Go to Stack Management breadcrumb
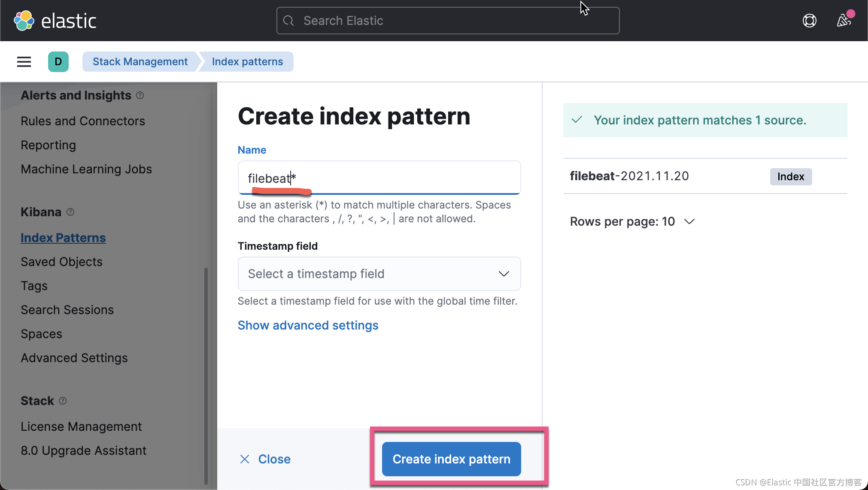Image resolution: width=868 pixels, height=490 pixels. point(140,62)
